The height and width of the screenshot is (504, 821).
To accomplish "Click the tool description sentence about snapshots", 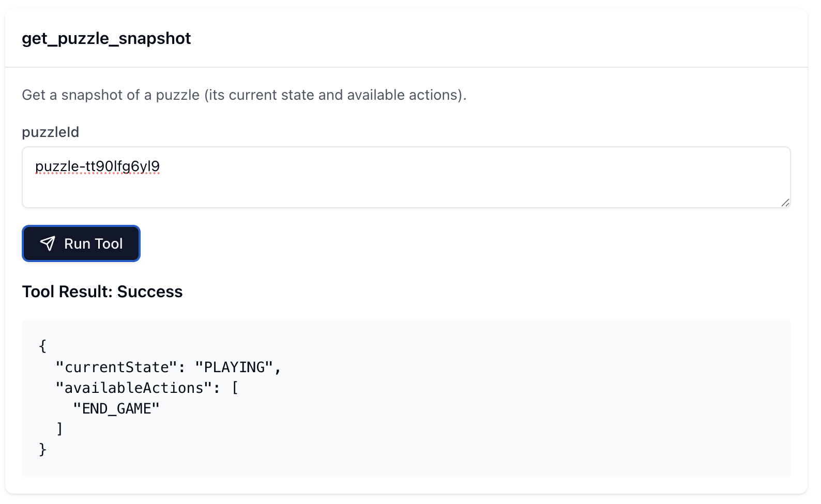I will (244, 95).
